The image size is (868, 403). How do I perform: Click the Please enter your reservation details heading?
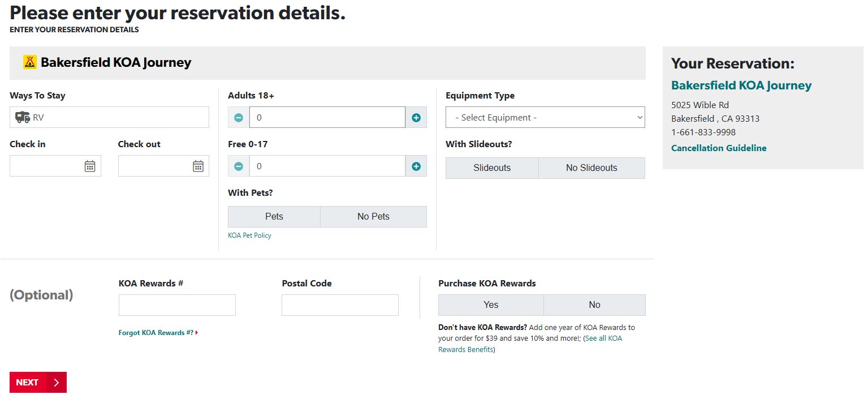178,12
